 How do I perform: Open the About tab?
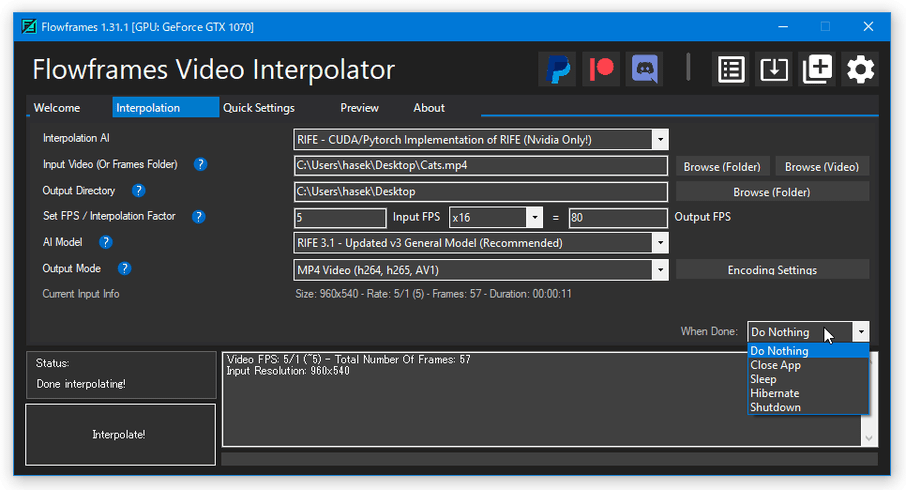(x=429, y=108)
